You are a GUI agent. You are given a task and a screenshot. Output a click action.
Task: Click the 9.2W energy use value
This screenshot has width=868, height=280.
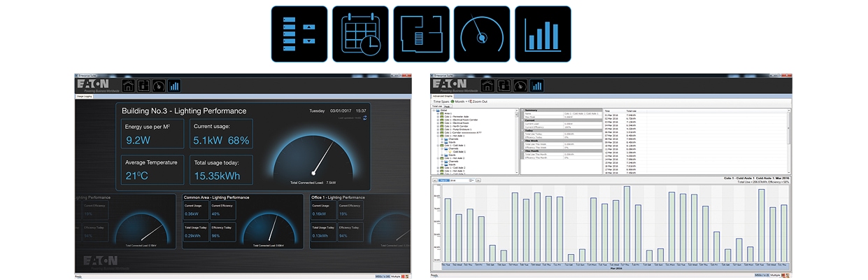pyautogui.click(x=138, y=140)
